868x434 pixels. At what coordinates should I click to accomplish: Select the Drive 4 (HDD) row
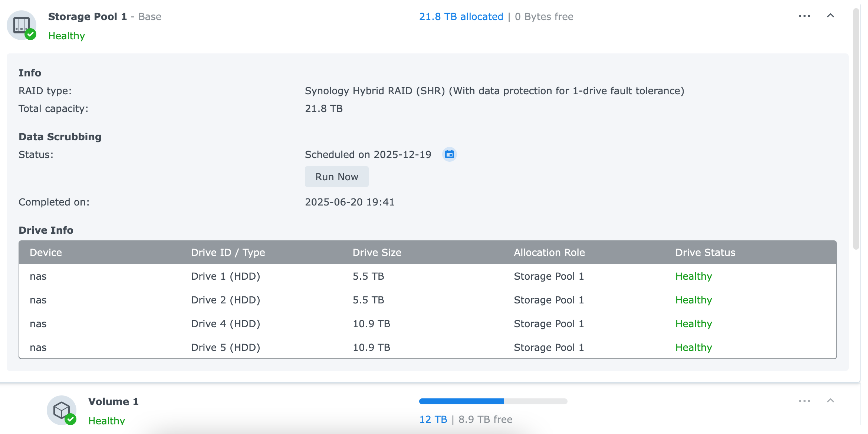(226, 324)
